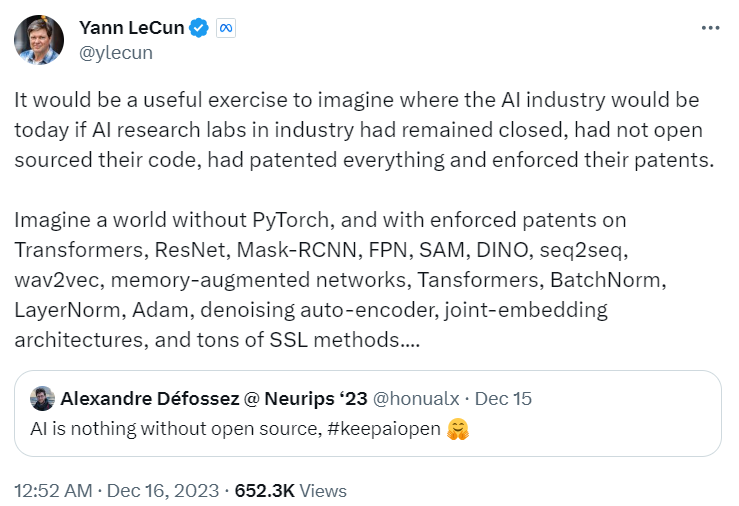This screenshot has height=506, width=739.
Task: Open the quoted tweet card
Action: [x=368, y=413]
